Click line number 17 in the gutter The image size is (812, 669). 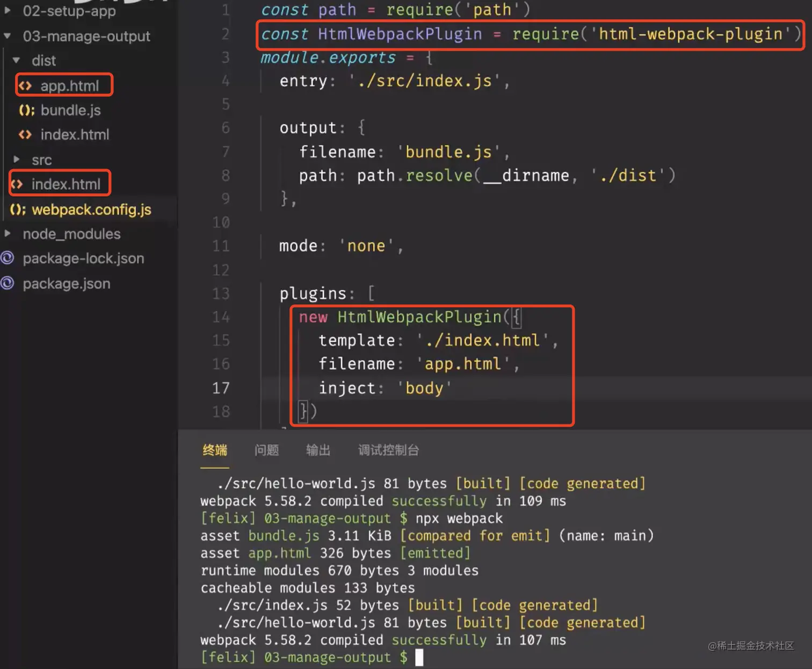(221, 388)
